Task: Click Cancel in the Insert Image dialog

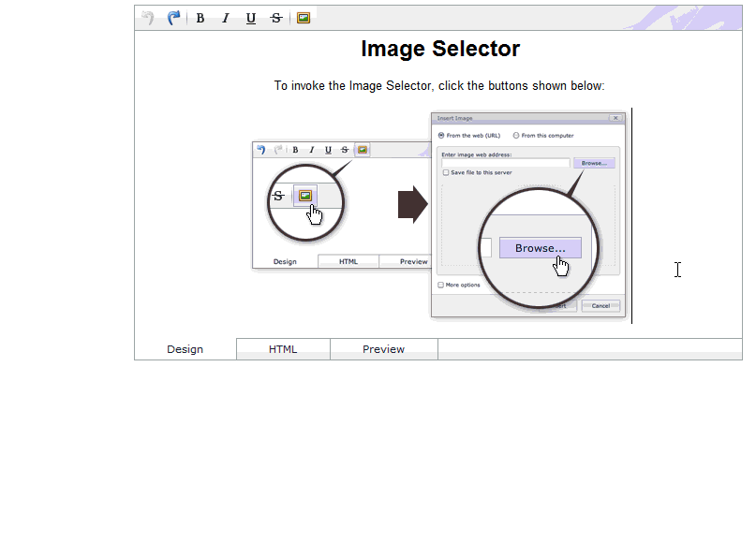Action: tap(600, 306)
